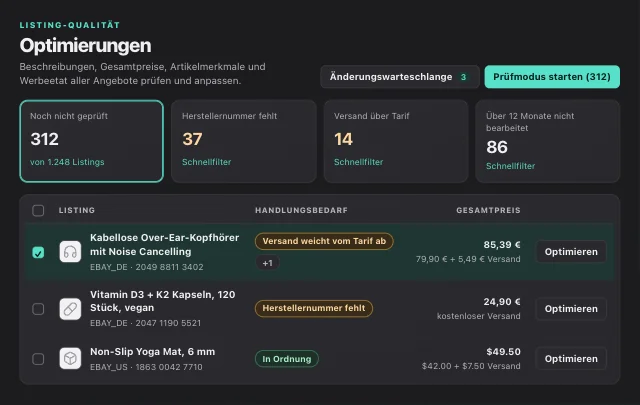
Task: Click the GESAMTPREIS column header
Action: click(x=488, y=210)
